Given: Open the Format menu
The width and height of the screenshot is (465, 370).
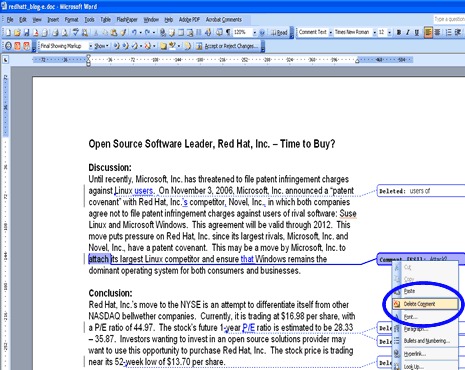Looking at the screenshot, I should pyautogui.click(x=71, y=20).
